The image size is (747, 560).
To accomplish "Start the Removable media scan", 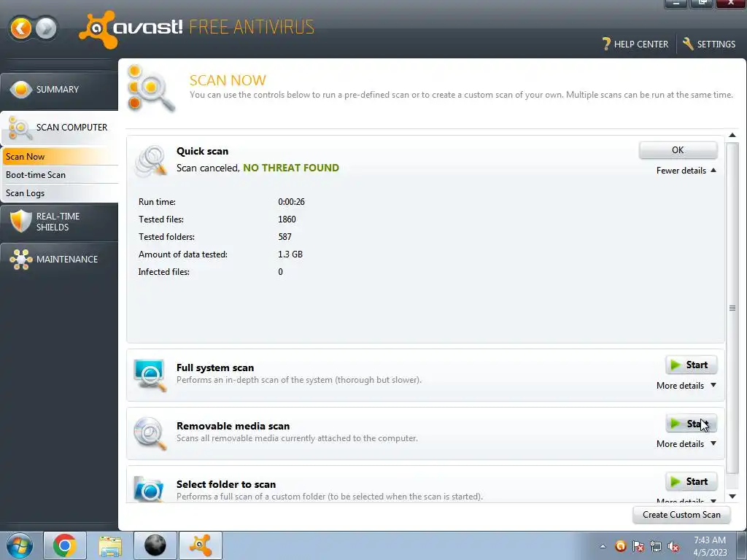I will (x=691, y=424).
